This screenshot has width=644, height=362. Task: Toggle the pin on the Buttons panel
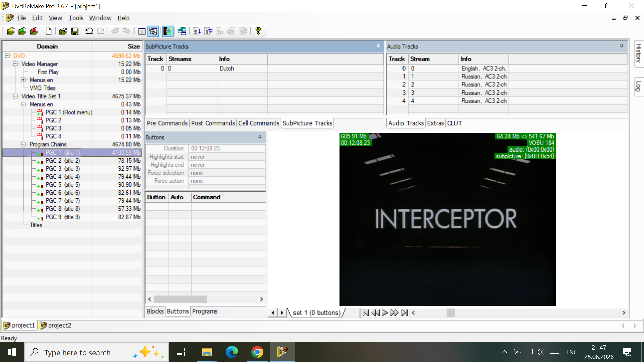260,137
